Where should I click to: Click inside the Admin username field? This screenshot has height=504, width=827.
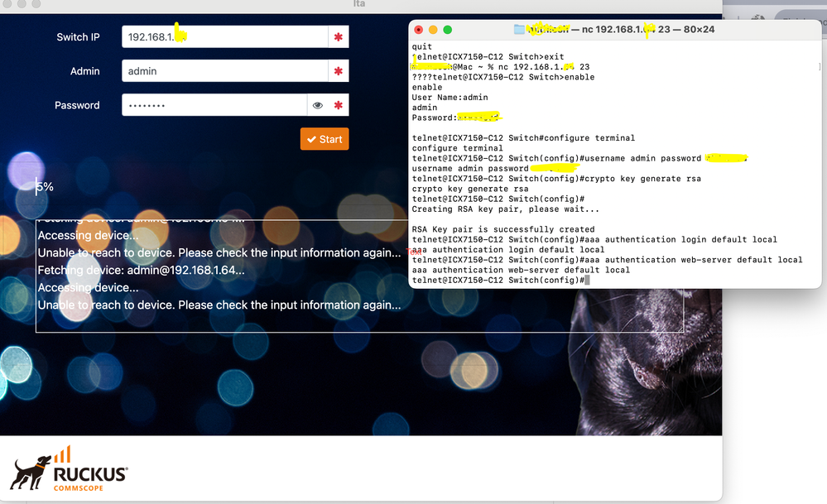[224, 70]
